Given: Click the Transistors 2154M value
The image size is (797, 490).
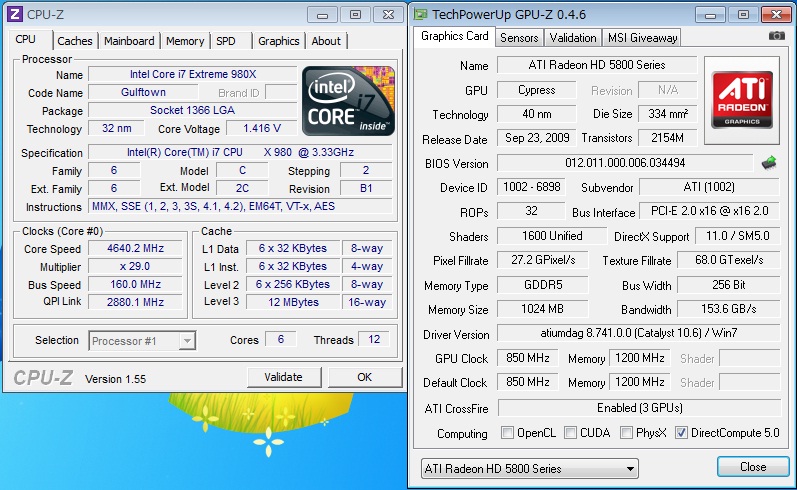Looking at the screenshot, I should pyautogui.click(x=667, y=138).
